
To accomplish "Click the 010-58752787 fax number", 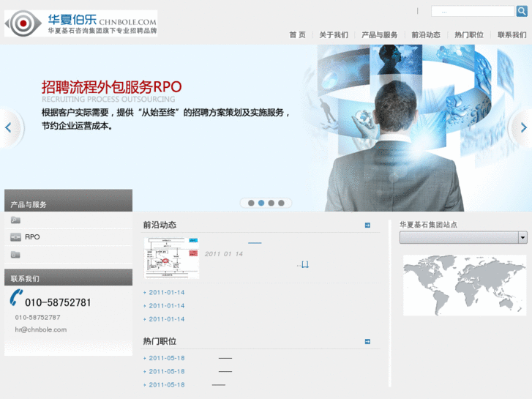I will (37, 318).
